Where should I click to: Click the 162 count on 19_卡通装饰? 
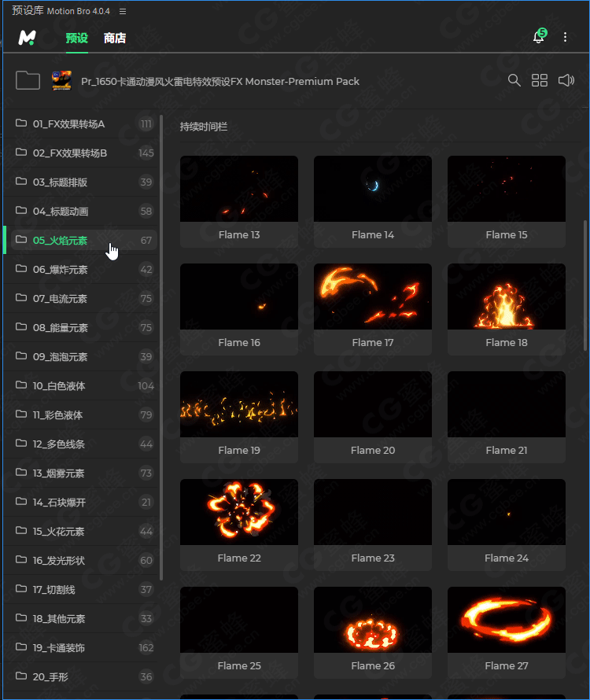pos(146,648)
